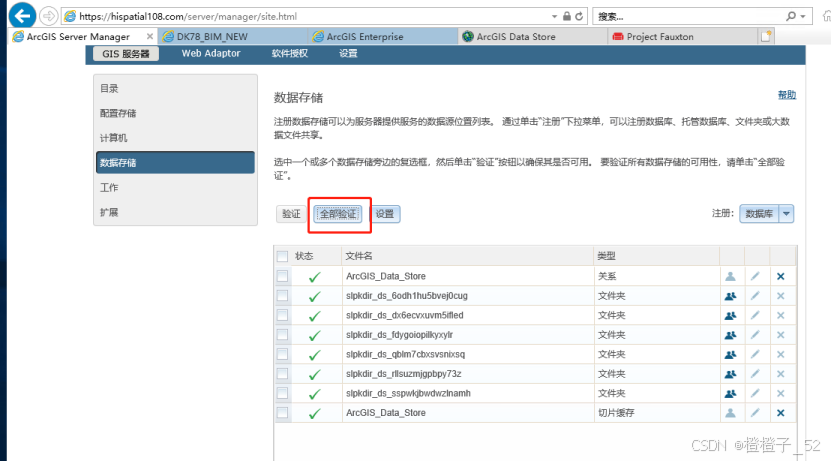Click the 验证 button
The height and width of the screenshot is (461, 831).
coord(291,214)
